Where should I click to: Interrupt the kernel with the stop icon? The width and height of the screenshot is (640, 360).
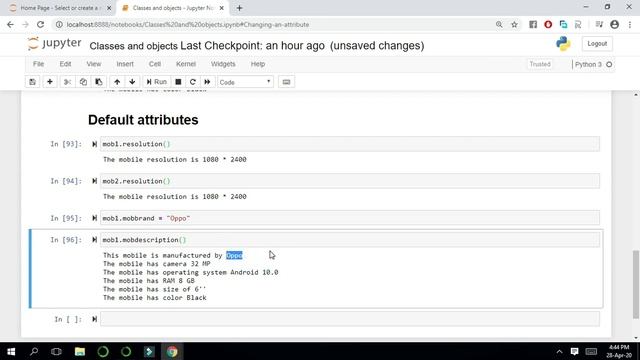(178, 82)
